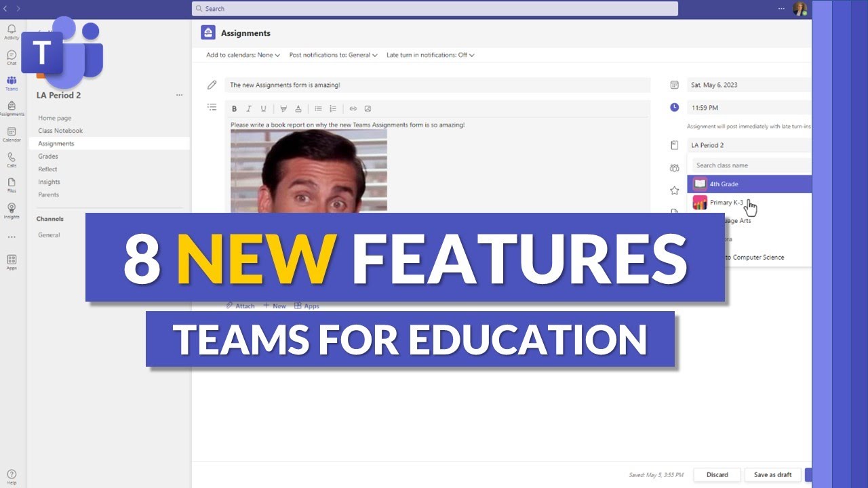
Task: Click the Assignments header icon
Action: pos(208,33)
